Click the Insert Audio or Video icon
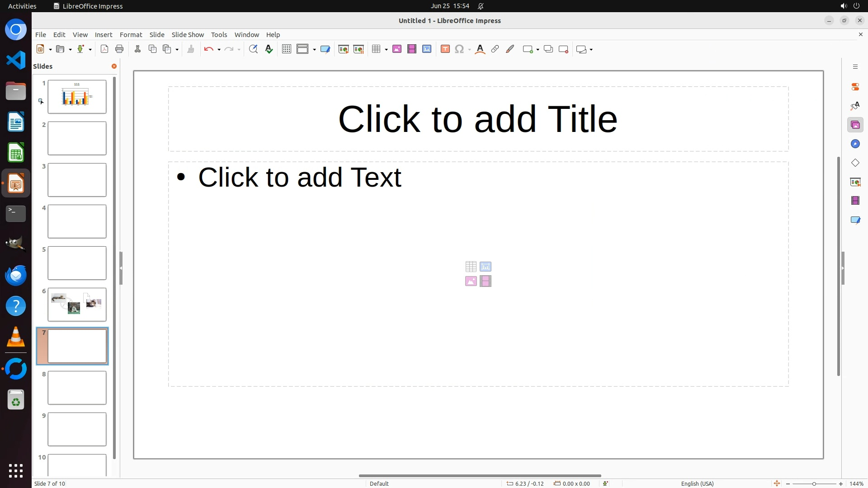 tap(411, 49)
